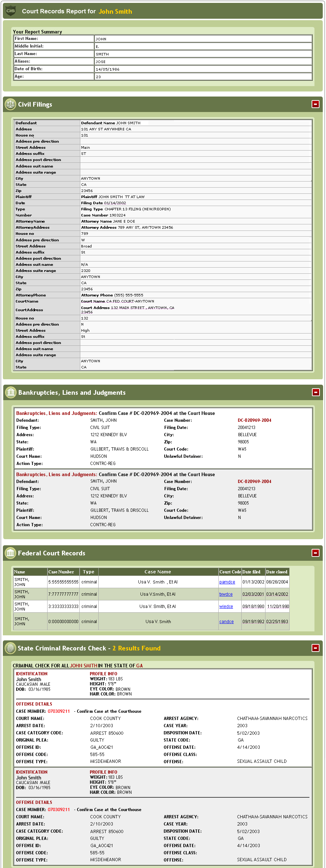Click the Date of Birth field value
326x868 pixels.
coord(203,69)
